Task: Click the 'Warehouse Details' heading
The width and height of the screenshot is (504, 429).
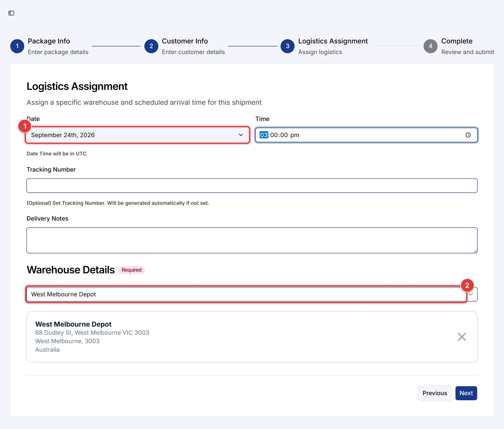Action: pos(70,270)
